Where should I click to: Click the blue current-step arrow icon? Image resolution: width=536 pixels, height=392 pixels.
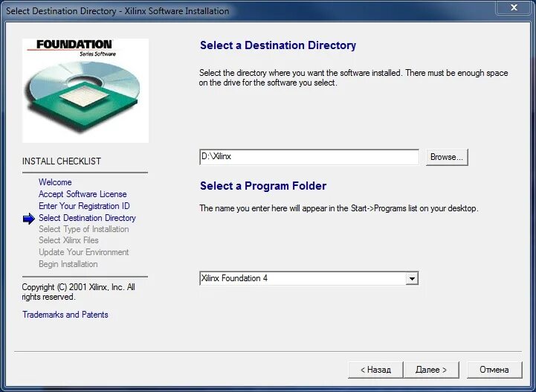[x=29, y=219]
